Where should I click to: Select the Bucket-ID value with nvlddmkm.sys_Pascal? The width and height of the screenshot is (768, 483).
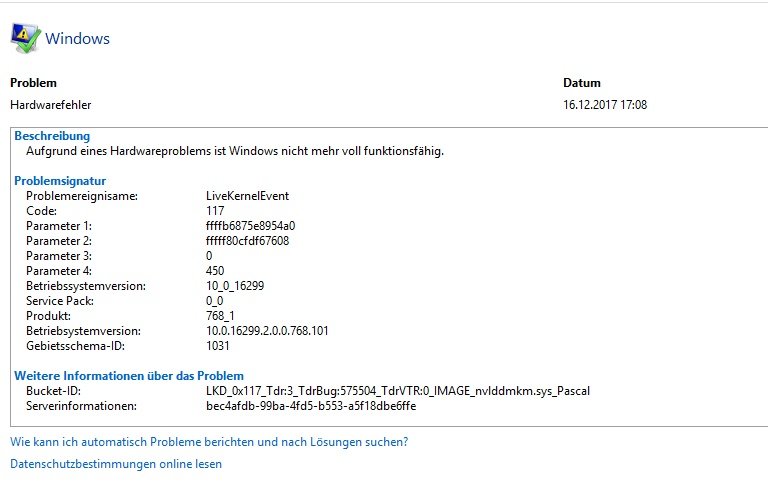398,391
